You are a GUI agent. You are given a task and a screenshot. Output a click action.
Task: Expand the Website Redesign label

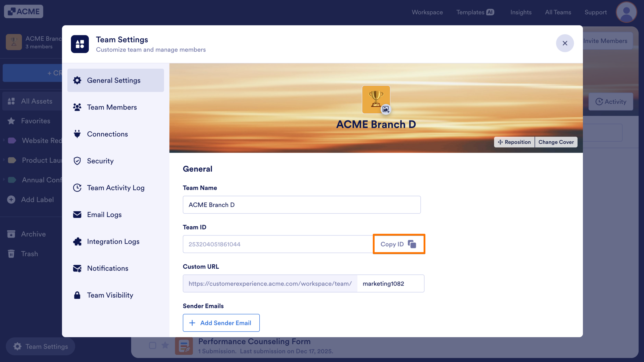pos(4,140)
